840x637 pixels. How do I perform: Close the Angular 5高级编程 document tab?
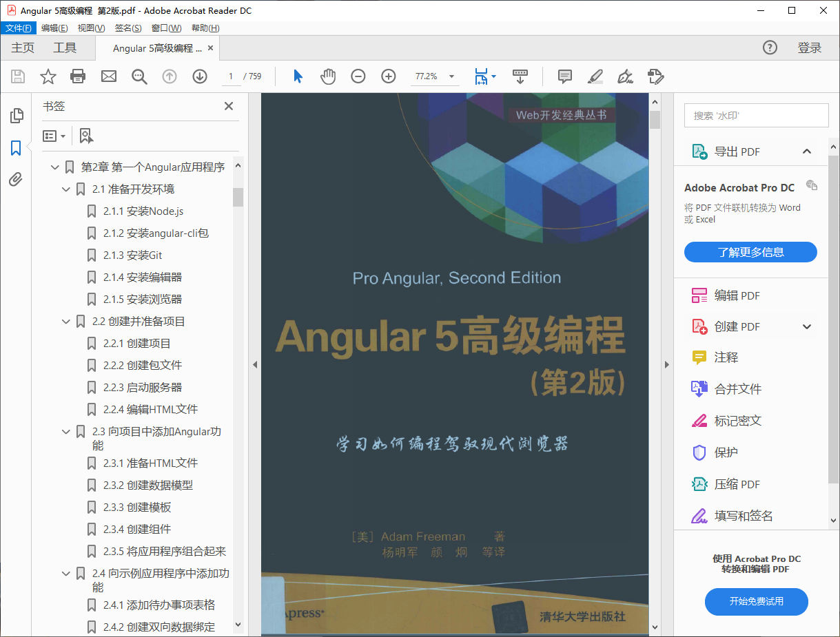[x=211, y=48]
